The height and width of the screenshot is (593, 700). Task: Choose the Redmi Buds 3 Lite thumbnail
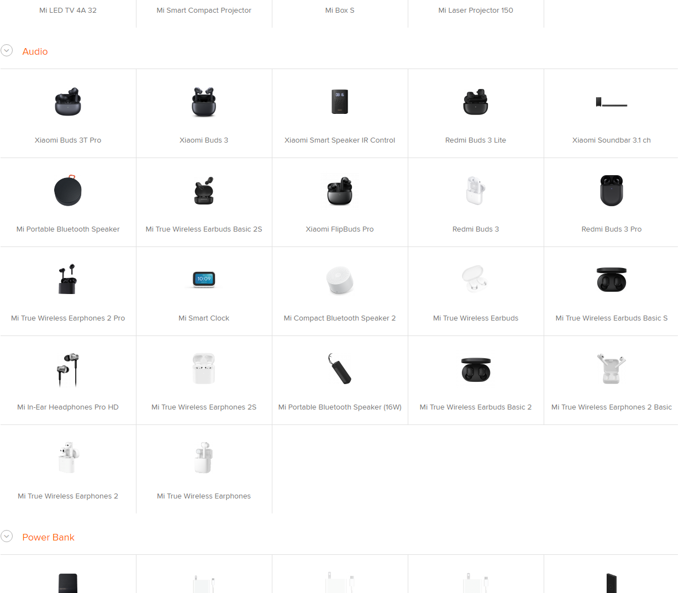pyautogui.click(x=476, y=102)
